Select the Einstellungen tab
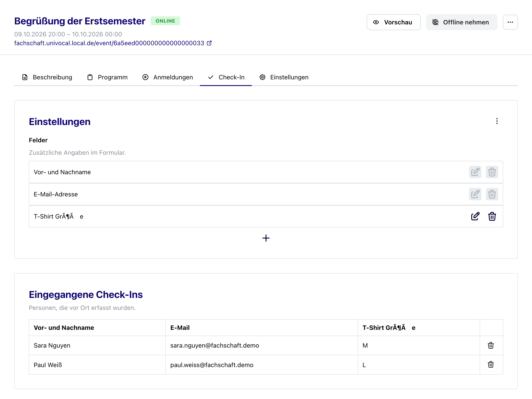 coord(284,77)
